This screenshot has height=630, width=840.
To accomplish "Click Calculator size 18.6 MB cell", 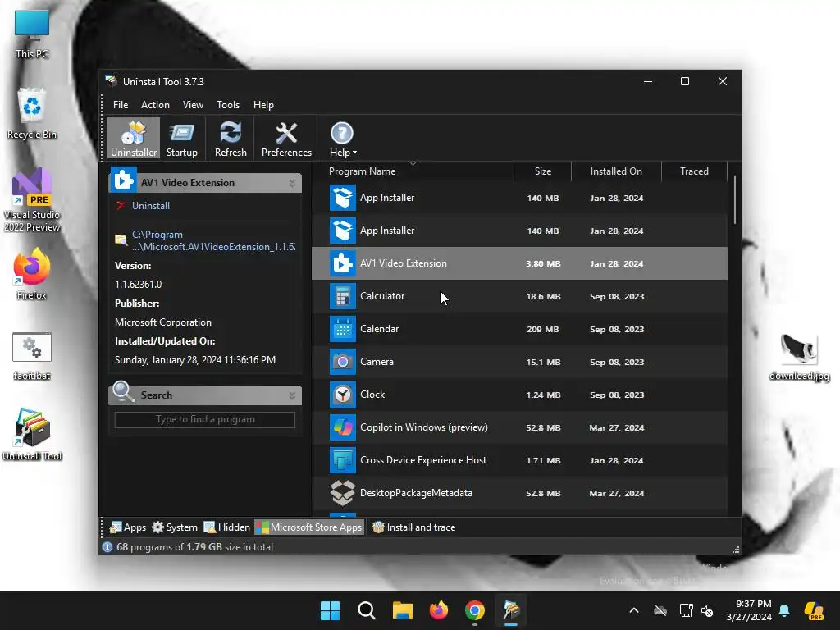I will click(543, 296).
